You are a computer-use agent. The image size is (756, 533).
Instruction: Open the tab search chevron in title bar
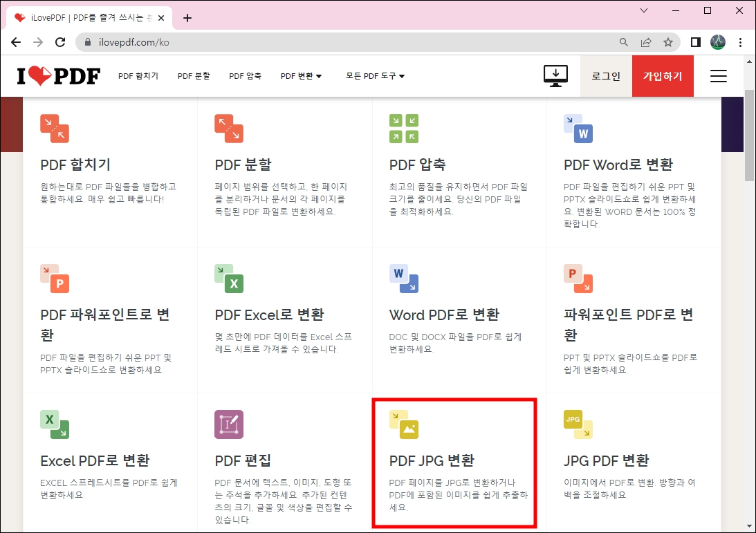click(x=644, y=10)
